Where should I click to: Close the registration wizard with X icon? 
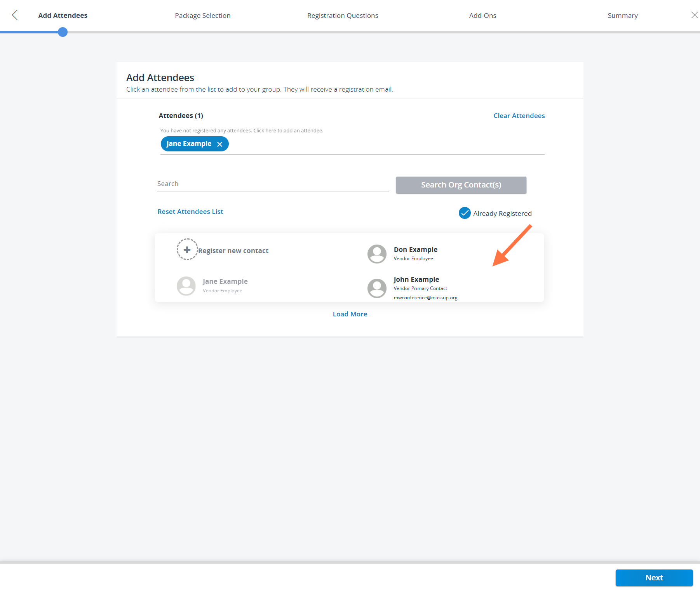pos(695,15)
